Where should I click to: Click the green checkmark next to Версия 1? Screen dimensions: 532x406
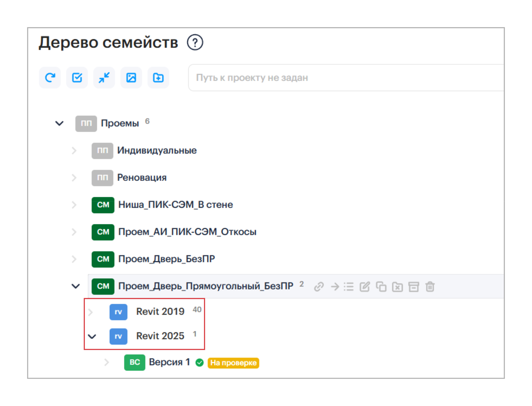coord(200,363)
